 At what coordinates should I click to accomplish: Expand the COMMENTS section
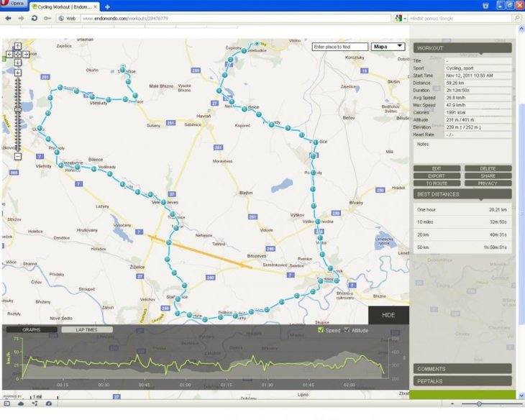[462, 369]
